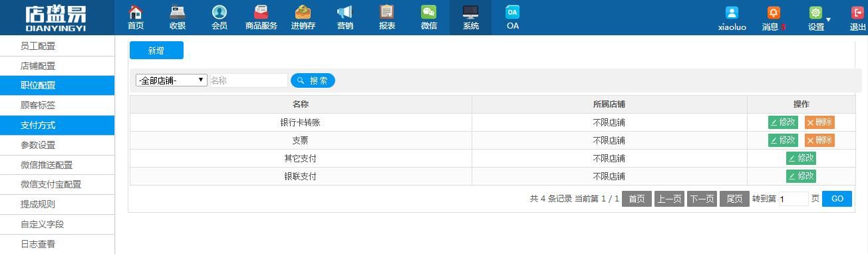868x254 pixels.
Task: Open 参数设置 in the sidebar
Action: [57, 145]
